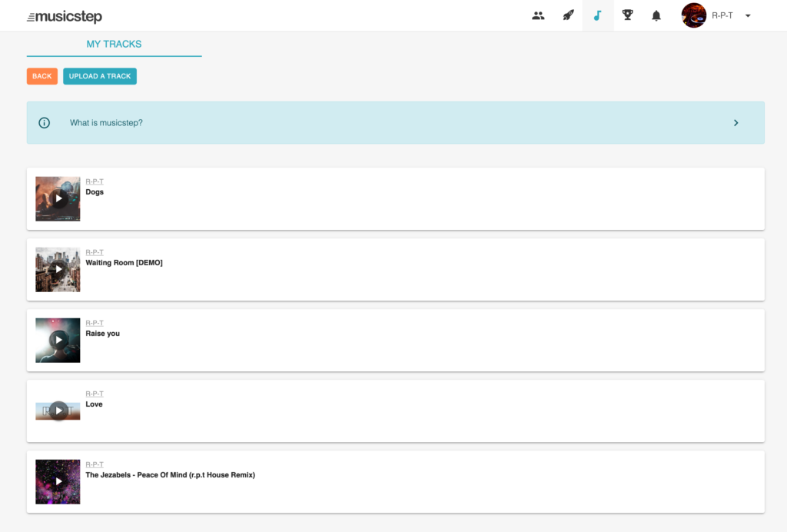Click the BACK button
The width and height of the screenshot is (787, 532).
click(42, 76)
